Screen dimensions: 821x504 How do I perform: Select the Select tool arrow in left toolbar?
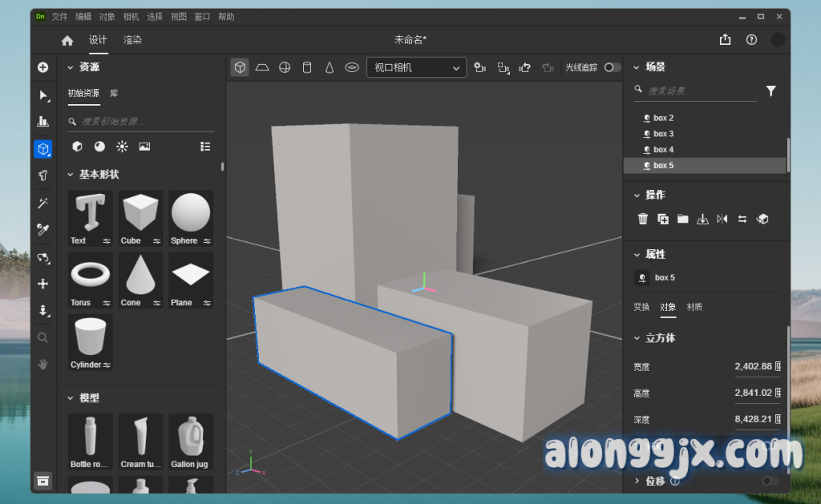42,95
